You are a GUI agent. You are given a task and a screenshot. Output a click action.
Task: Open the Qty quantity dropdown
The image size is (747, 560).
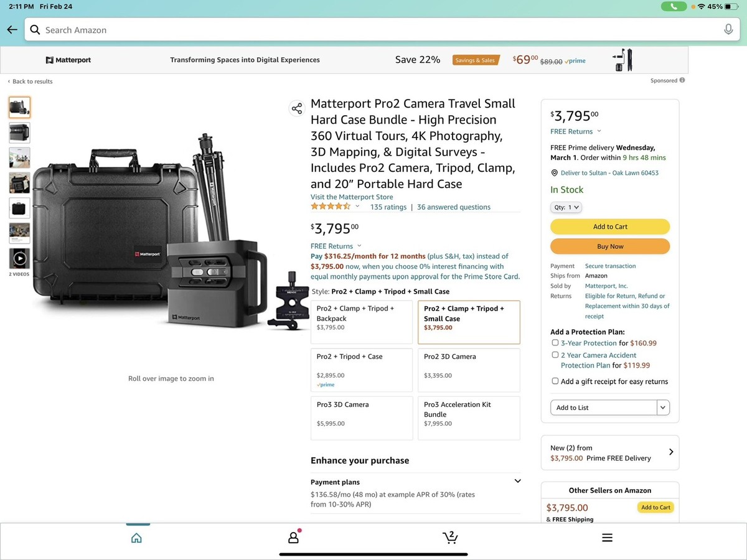coord(566,207)
